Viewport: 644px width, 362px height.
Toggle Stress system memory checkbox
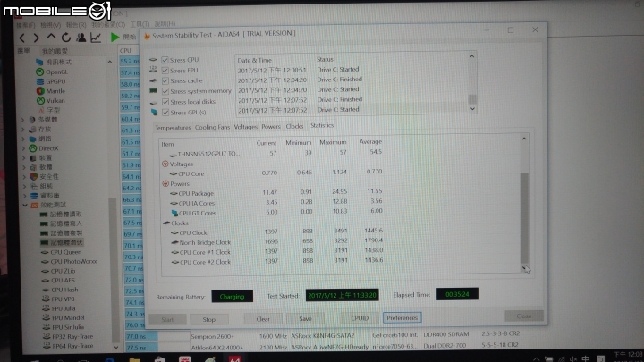point(165,91)
